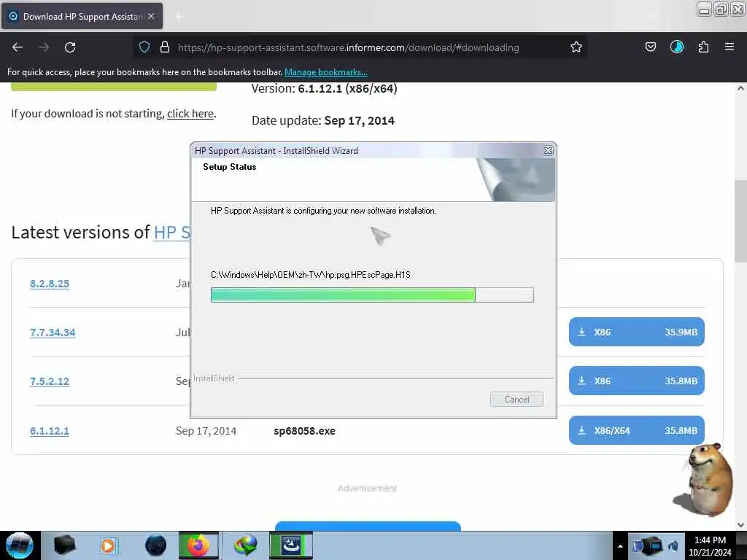The image size is (747, 560).
Task: Open the Internet Download Manager taskbar icon
Action: coord(245,545)
